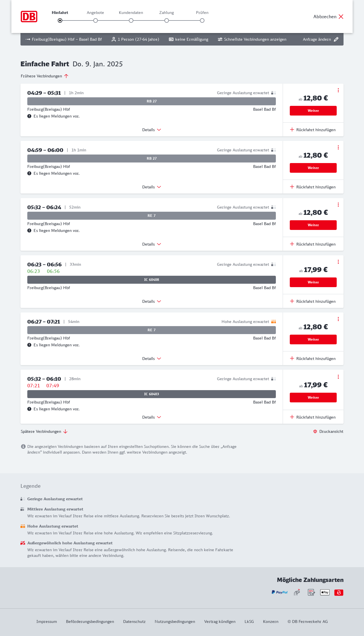
Task: Select the Zahlung step circle
Action: (167, 20)
